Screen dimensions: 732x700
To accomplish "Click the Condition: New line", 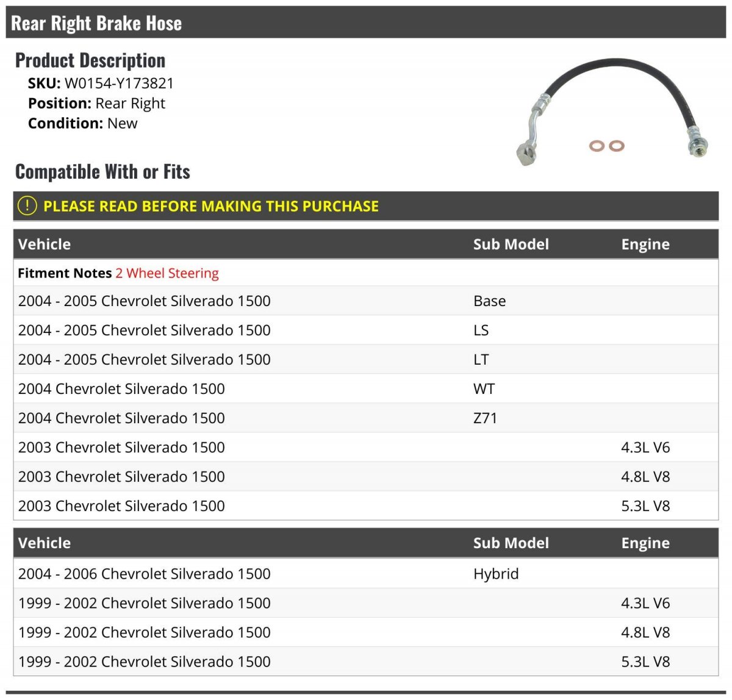I will [x=83, y=123].
